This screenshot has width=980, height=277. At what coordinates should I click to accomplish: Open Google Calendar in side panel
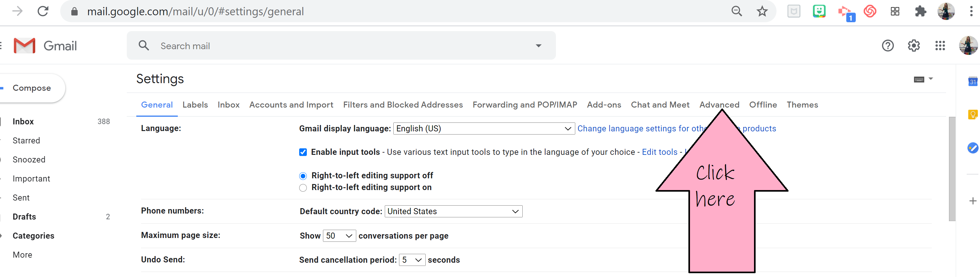tap(972, 82)
